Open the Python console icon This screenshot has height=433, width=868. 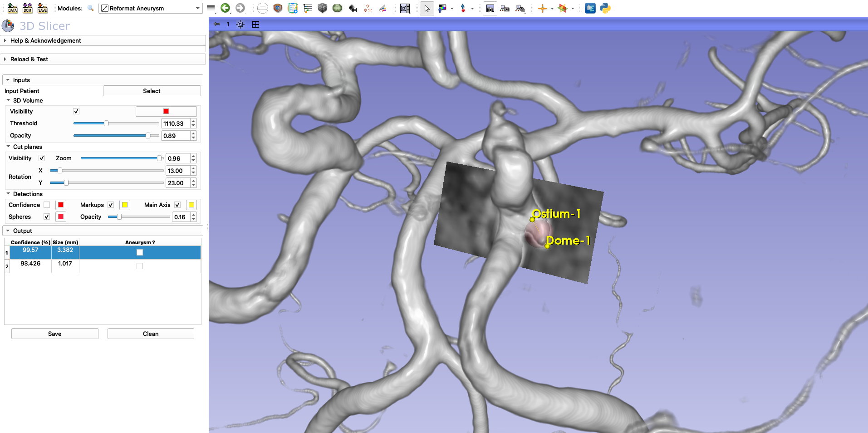605,8
